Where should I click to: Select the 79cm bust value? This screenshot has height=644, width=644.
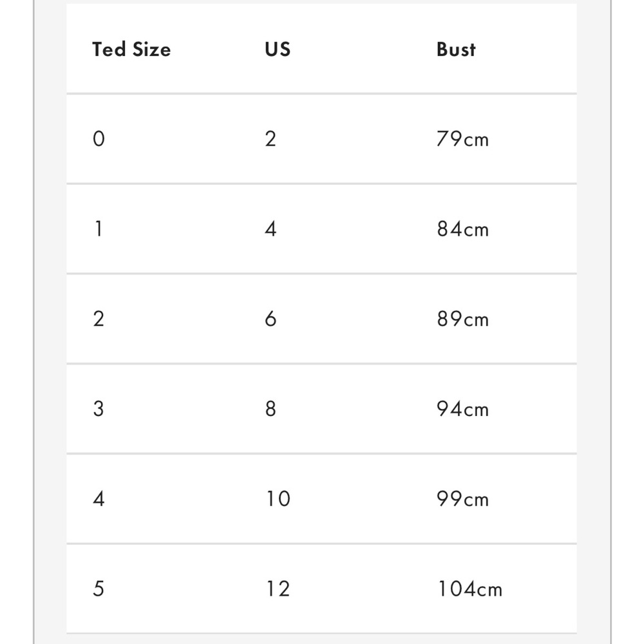point(462,139)
